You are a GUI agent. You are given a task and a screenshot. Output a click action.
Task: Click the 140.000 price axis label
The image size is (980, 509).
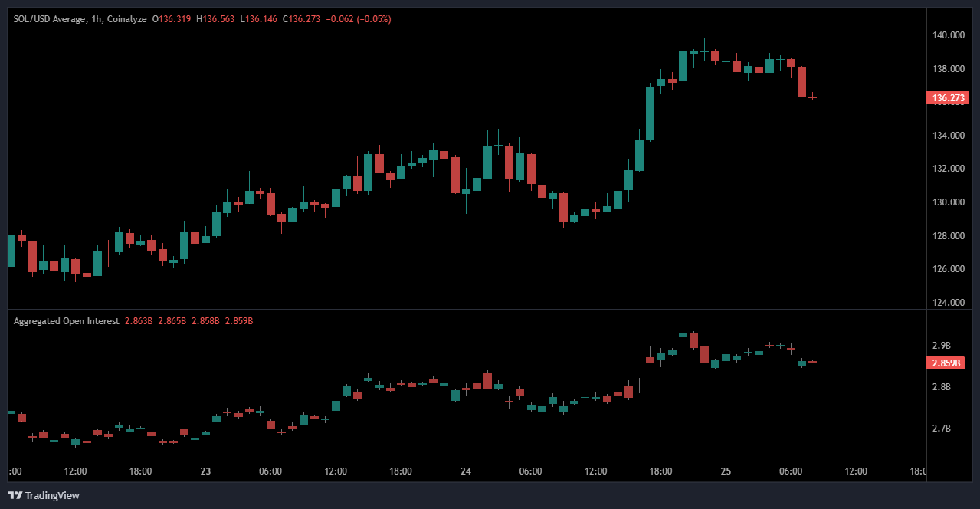pyautogui.click(x=949, y=35)
